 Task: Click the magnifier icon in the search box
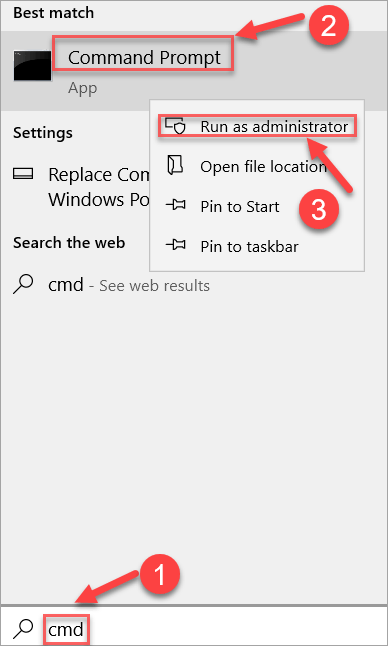click(23, 629)
